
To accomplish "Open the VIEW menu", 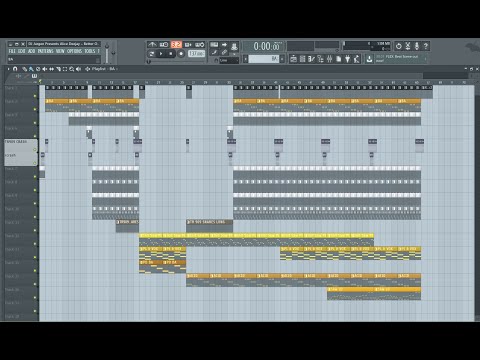I will [x=60, y=51].
